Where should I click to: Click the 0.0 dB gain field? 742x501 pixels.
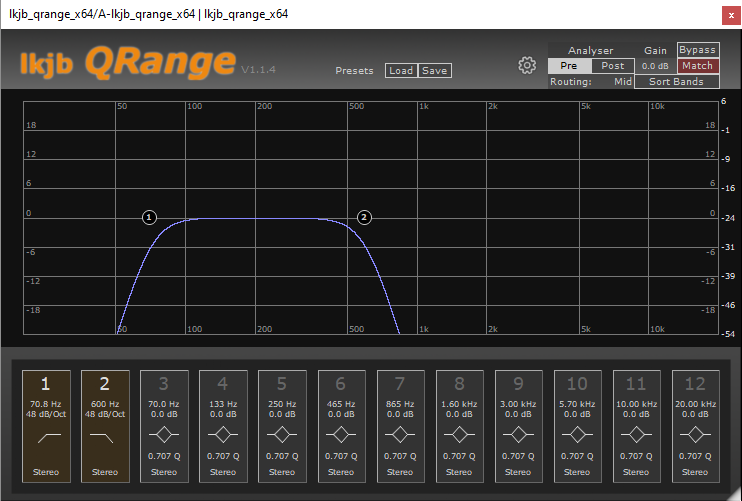[655, 66]
